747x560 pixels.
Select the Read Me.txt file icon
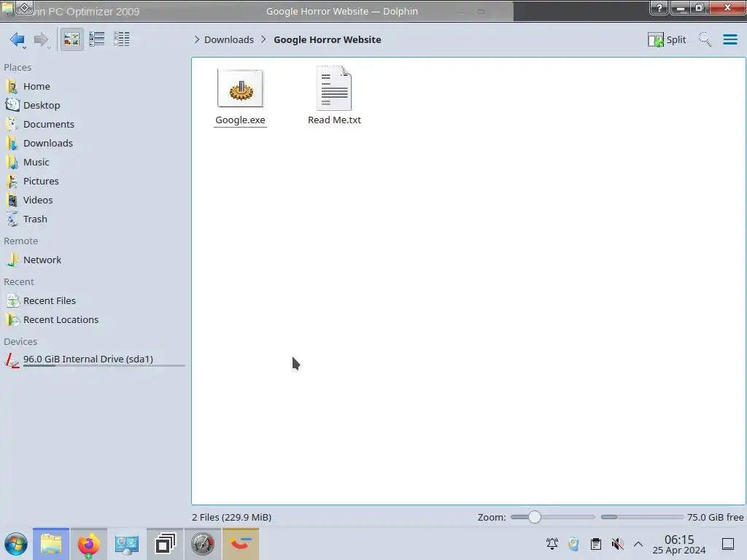[334, 88]
